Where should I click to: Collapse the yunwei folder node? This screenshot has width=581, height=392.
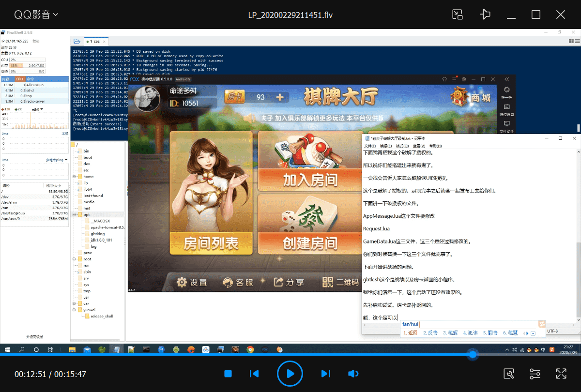(x=74, y=310)
